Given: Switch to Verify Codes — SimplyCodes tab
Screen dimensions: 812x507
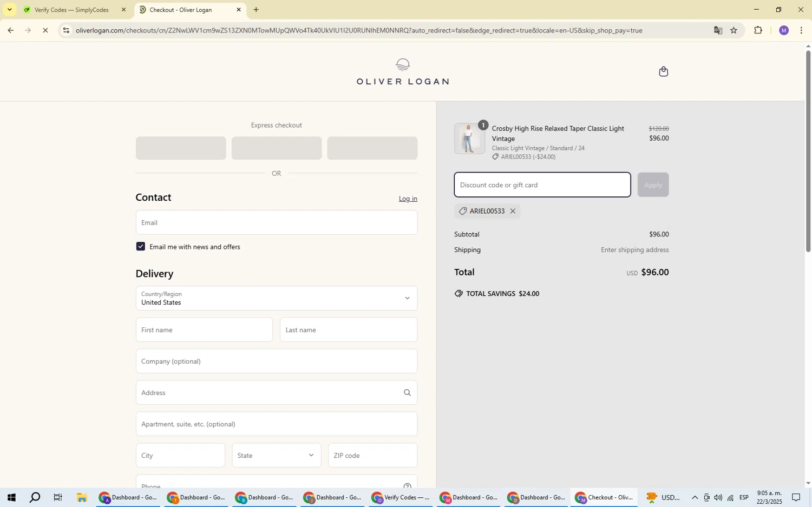Looking at the screenshot, I should click(71, 10).
